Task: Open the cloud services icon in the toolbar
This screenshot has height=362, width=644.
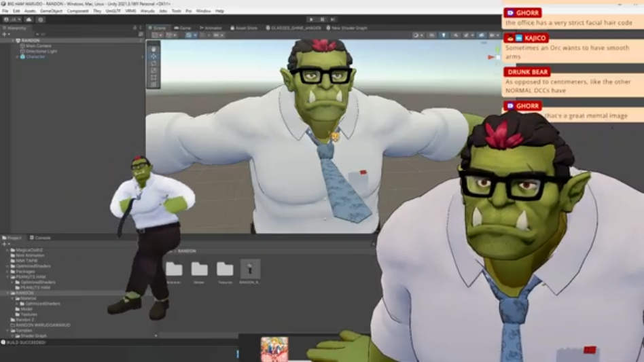Action: click(29, 20)
